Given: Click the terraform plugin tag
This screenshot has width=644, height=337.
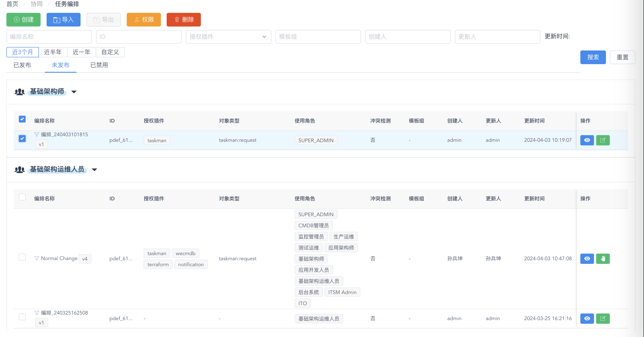Looking at the screenshot, I should [x=158, y=265].
